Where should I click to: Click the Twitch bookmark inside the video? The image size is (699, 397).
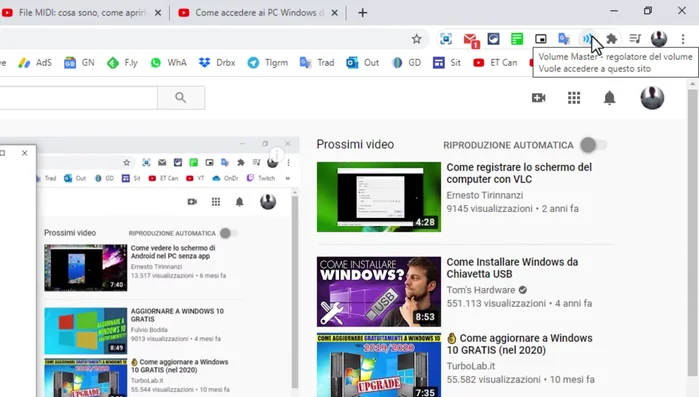261,178
